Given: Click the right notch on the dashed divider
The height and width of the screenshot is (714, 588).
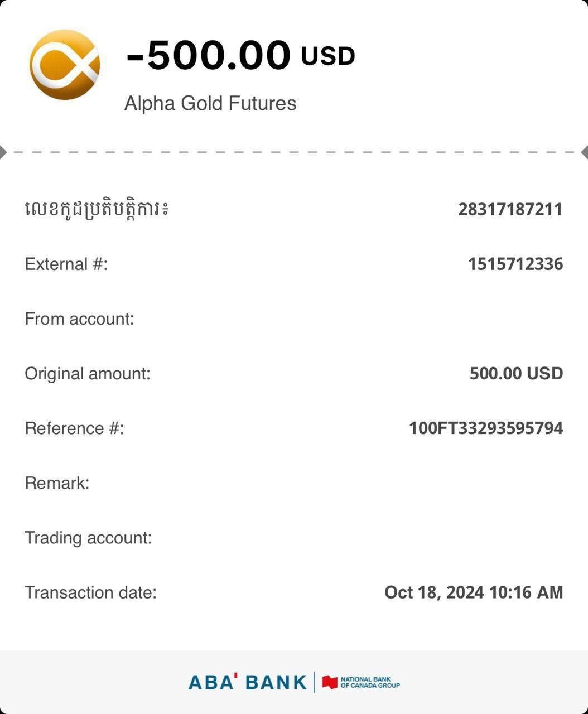Looking at the screenshot, I should click(584, 152).
